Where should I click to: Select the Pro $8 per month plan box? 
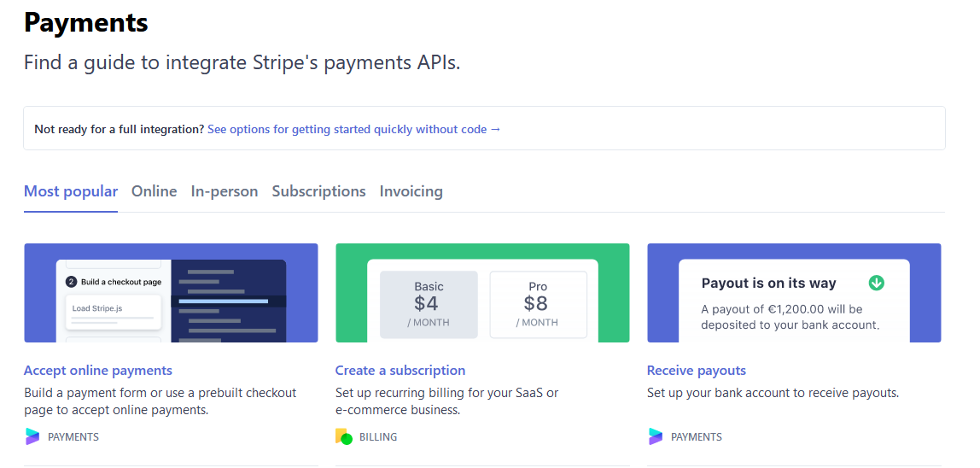tap(538, 304)
